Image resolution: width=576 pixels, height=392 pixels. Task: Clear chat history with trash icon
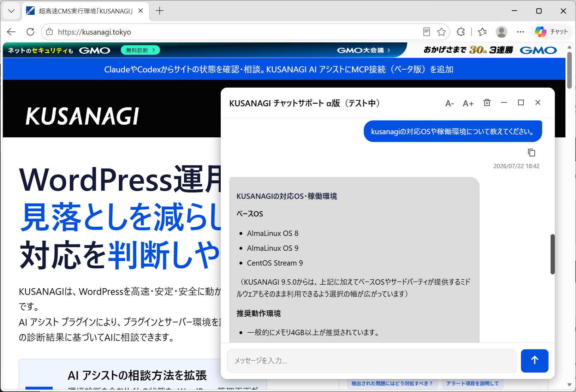[487, 102]
